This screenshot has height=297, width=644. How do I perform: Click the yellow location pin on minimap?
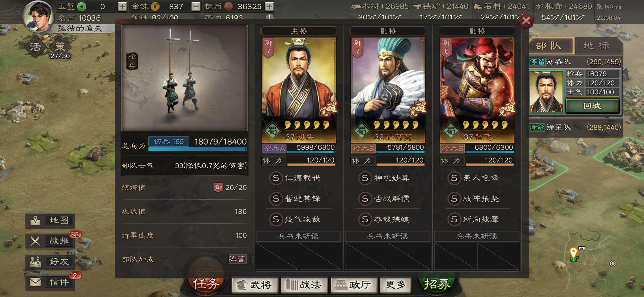pyautogui.click(x=573, y=252)
